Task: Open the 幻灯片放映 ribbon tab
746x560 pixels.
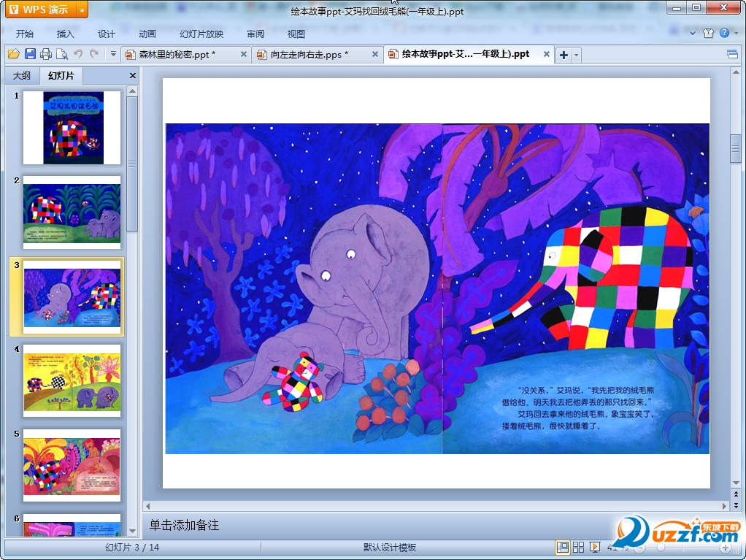Action: 201,34
